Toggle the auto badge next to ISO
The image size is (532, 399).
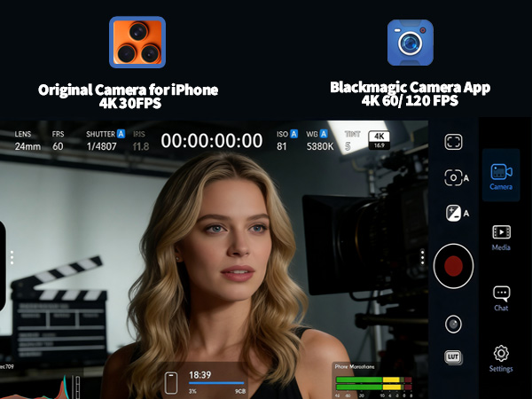point(293,134)
